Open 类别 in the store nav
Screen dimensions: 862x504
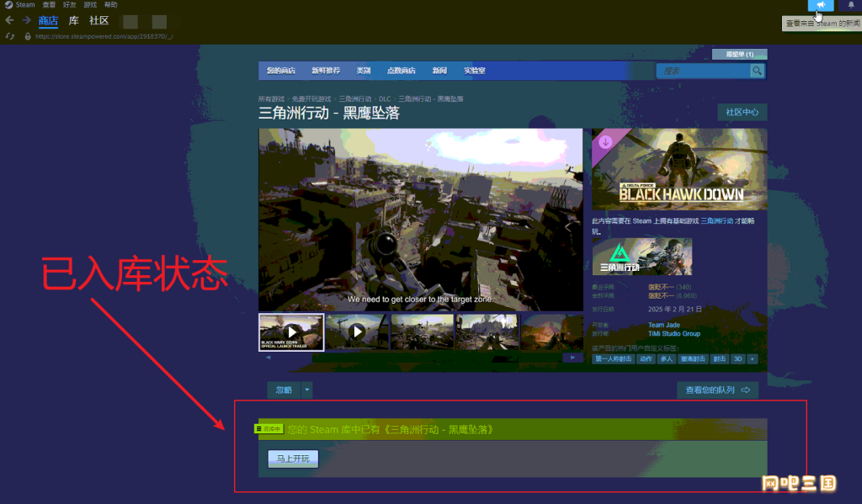364,71
